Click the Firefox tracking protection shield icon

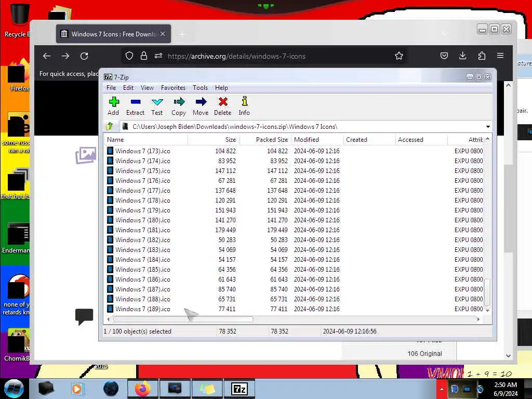coord(129,56)
